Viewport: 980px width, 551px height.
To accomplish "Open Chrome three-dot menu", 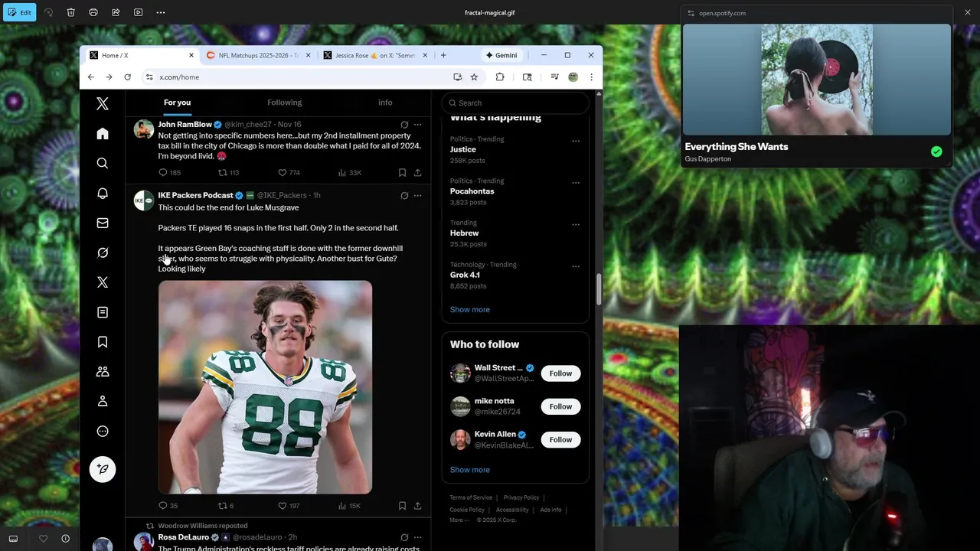I will pyautogui.click(x=591, y=77).
